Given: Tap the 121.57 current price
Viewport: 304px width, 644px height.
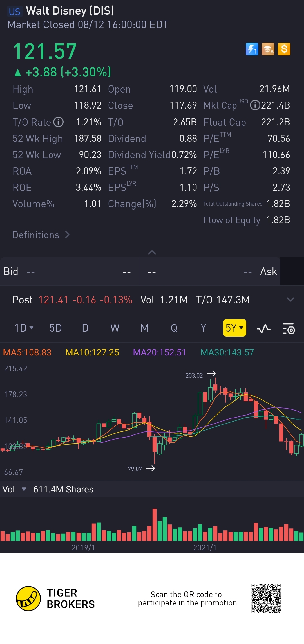Looking at the screenshot, I should 45,52.
